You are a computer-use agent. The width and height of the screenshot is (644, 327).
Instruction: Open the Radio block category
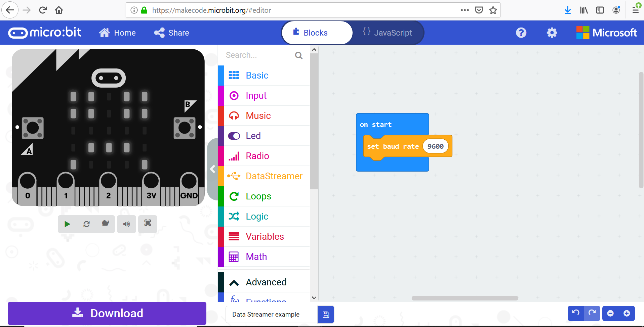point(257,156)
